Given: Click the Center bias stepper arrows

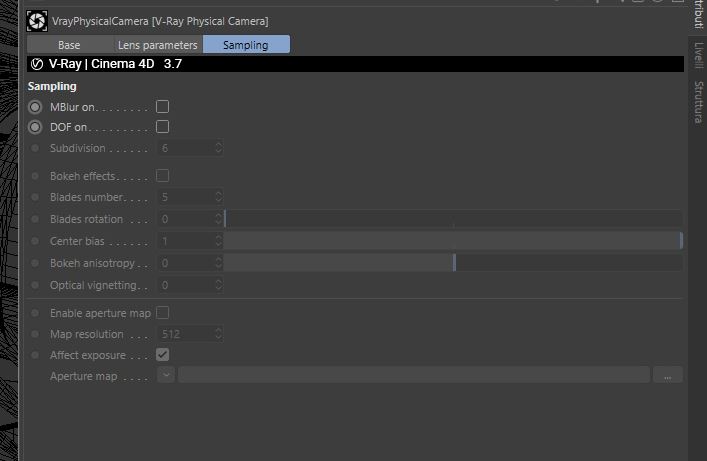Looking at the screenshot, I should pos(219,241).
